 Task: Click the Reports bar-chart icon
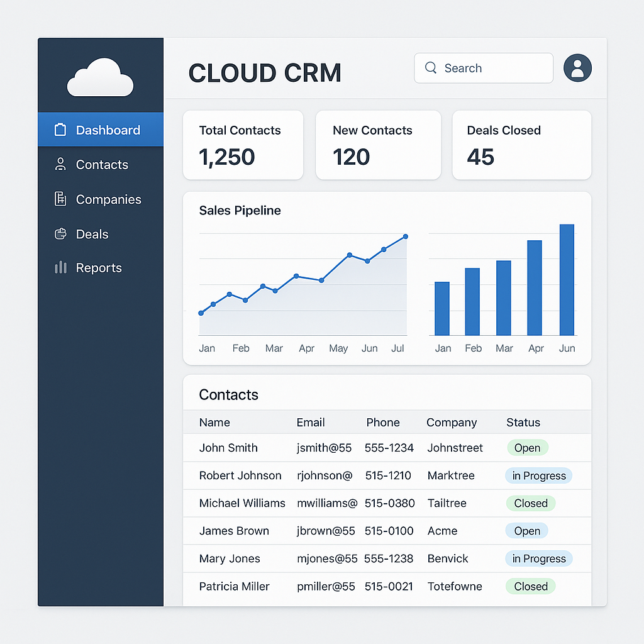[60, 267]
